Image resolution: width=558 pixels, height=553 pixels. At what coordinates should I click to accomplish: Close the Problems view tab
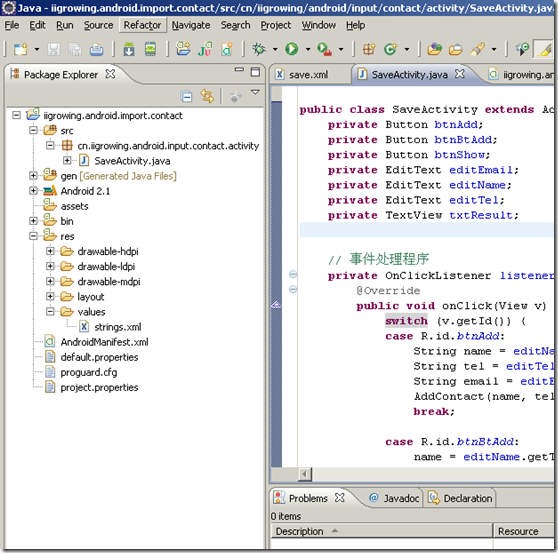tap(340, 497)
